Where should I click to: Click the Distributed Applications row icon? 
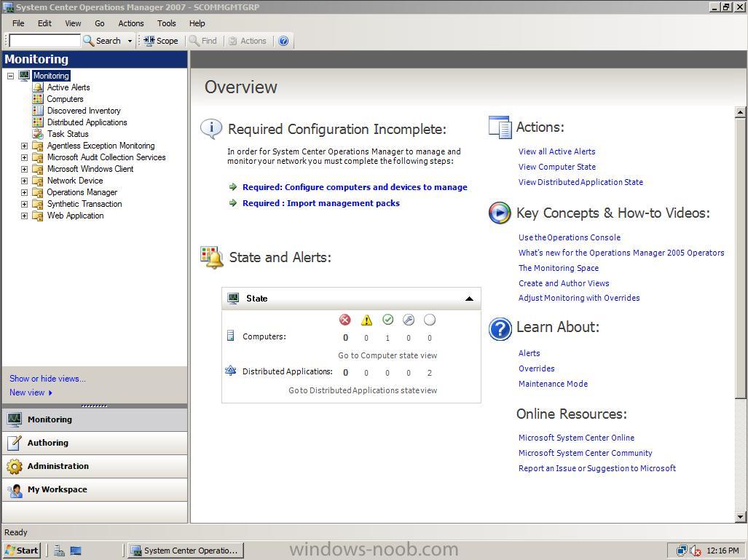(x=230, y=371)
